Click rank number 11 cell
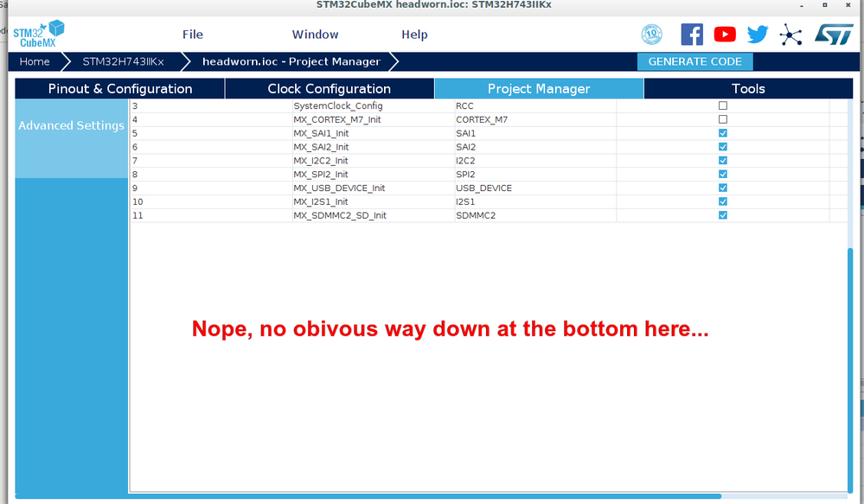This screenshot has height=504, width=864. pyautogui.click(x=211, y=215)
